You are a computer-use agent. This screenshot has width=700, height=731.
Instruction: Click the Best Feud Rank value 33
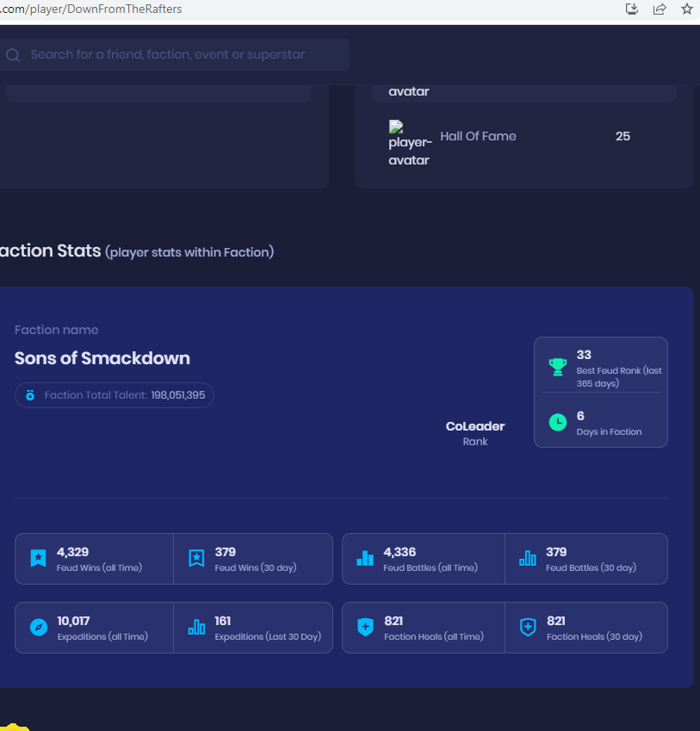coord(584,355)
